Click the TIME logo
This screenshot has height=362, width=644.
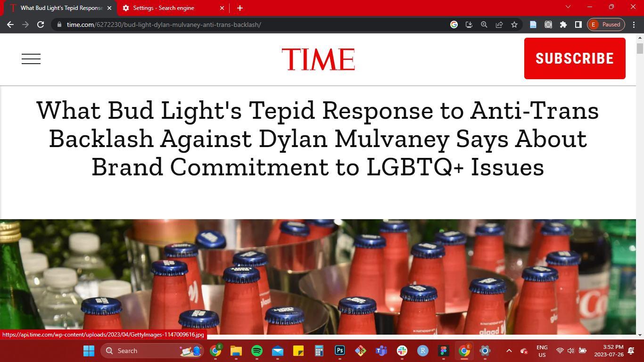[318, 59]
